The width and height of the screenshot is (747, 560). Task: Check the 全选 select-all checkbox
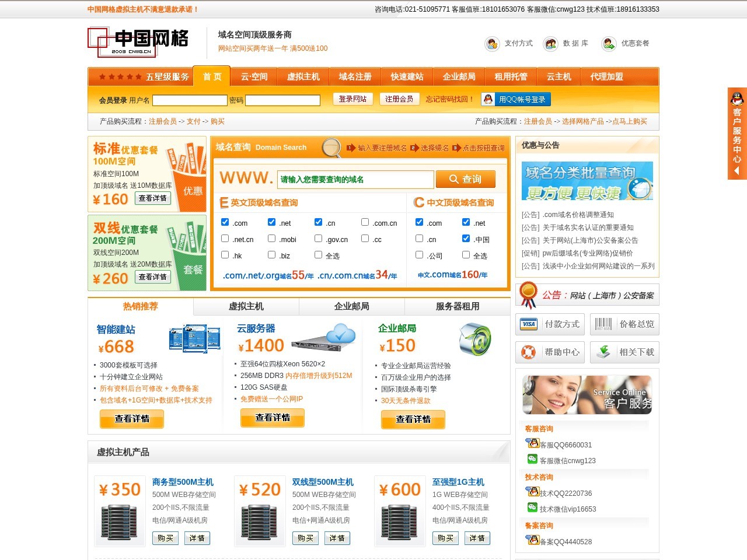(x=318, y=254)
